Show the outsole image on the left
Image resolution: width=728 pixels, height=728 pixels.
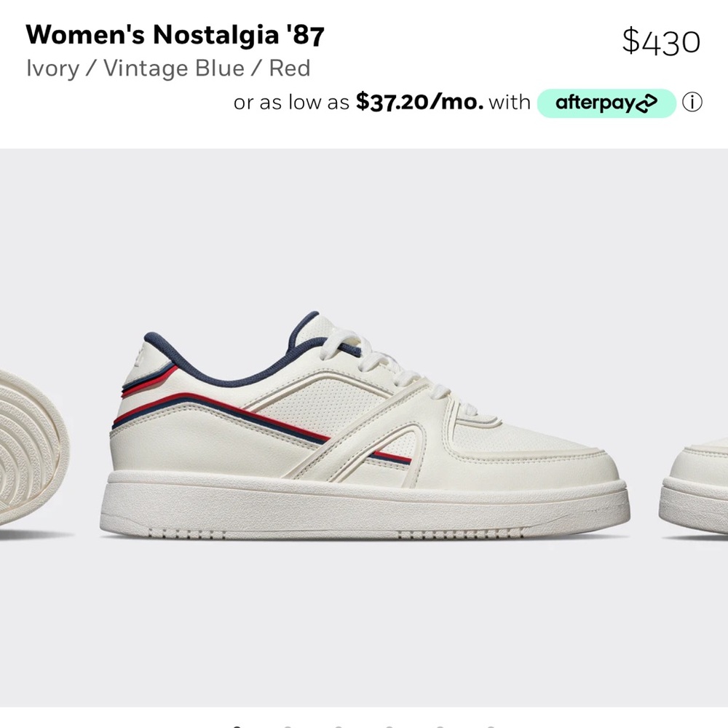tap(34, 449)
